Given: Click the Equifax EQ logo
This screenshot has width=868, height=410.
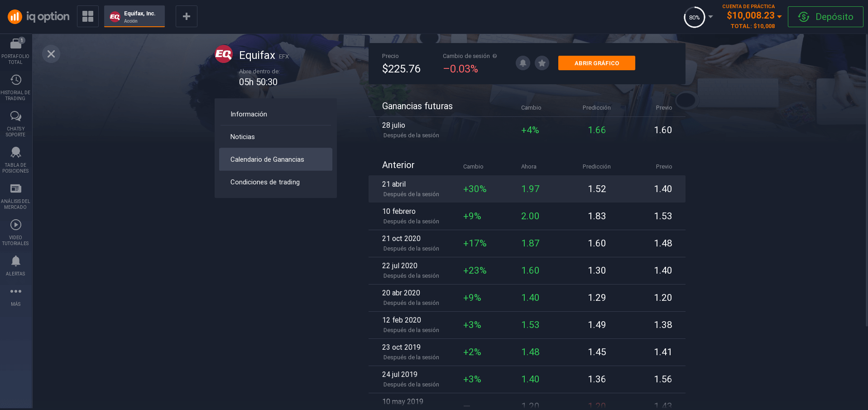Looking at the screenshot, I should click(224, 54).
